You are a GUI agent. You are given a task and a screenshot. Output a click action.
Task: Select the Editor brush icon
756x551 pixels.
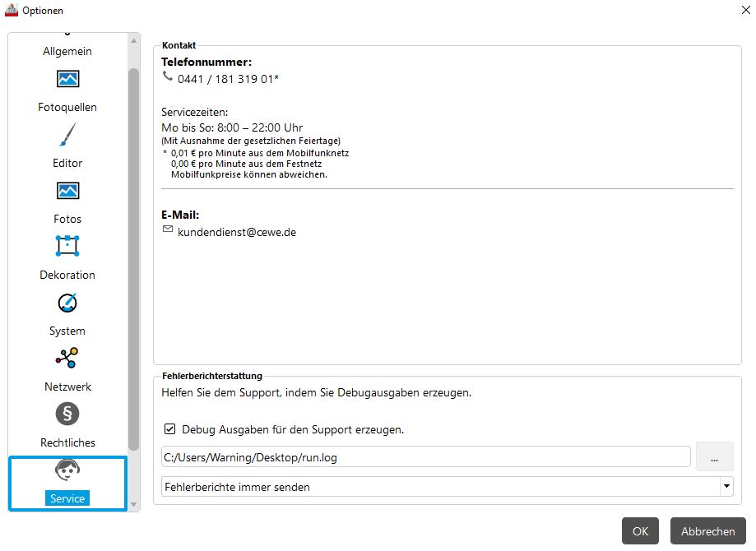[x=67, y=135]
